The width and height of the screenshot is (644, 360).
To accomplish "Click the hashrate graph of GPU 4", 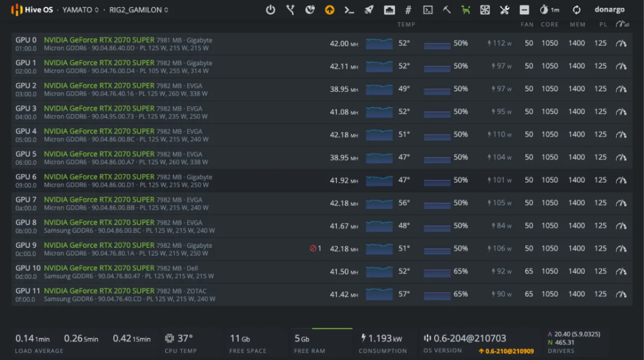I will coord(379,134).
